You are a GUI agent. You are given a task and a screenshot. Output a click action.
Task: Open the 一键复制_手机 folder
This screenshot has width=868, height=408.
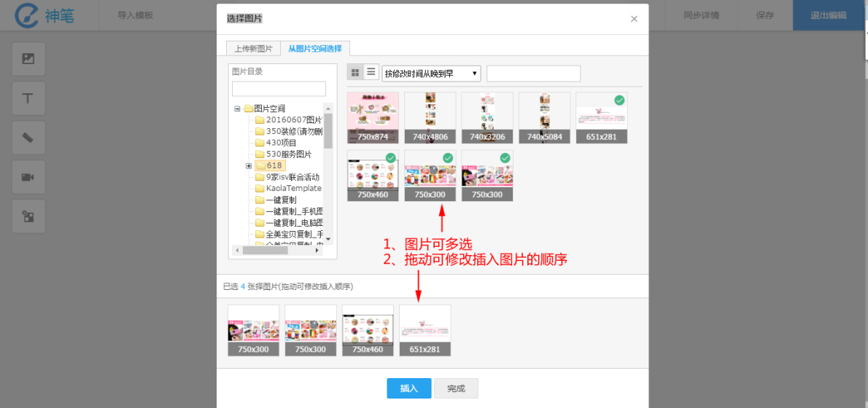[295, 211]
